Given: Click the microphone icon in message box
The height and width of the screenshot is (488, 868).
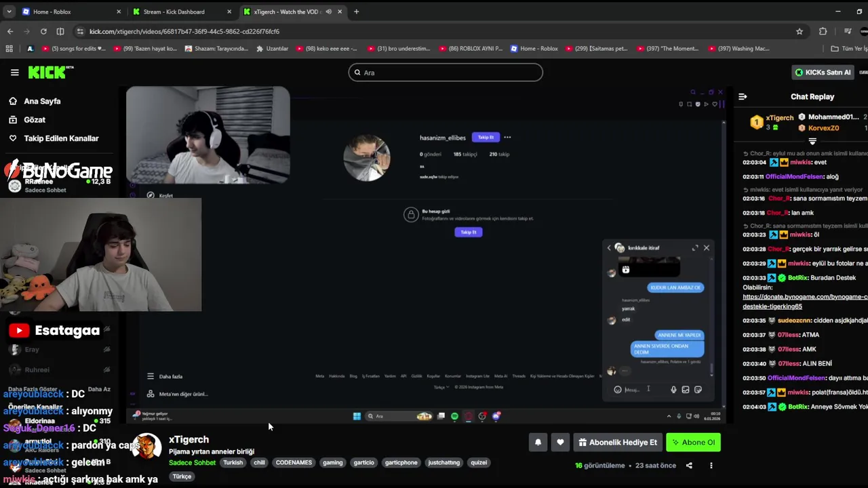Looking at the screenshot, I should click(673, 390).
